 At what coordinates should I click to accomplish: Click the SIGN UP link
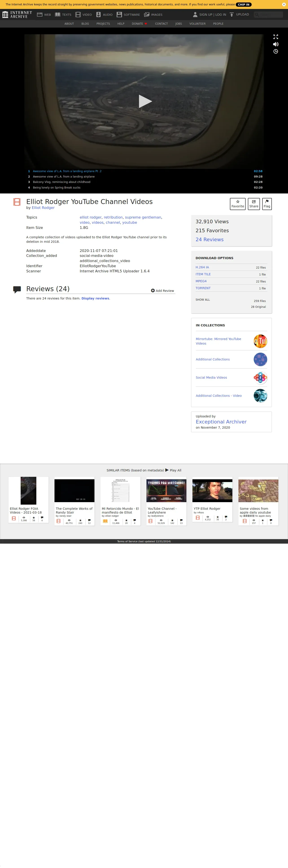pyautogui.click(x=206, y=15)
